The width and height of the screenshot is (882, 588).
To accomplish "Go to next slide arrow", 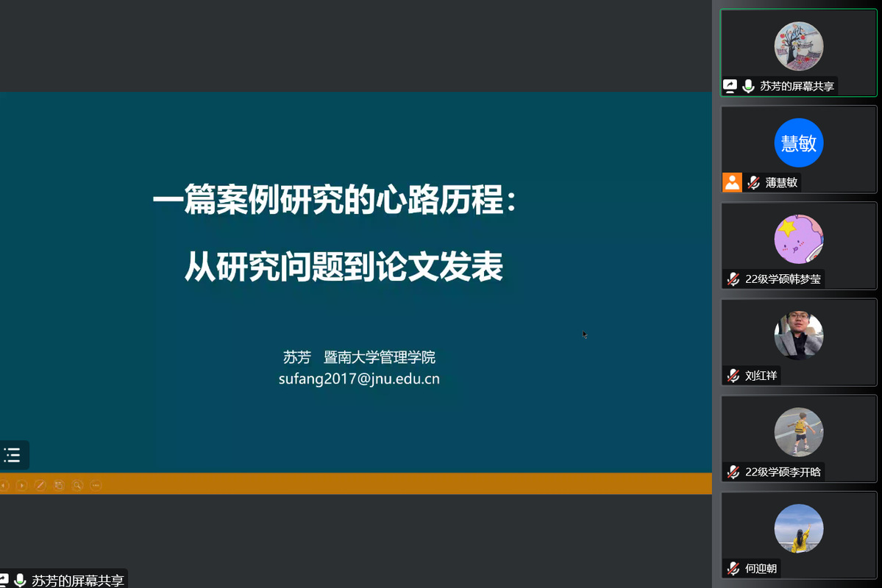I will click(22, 485).
